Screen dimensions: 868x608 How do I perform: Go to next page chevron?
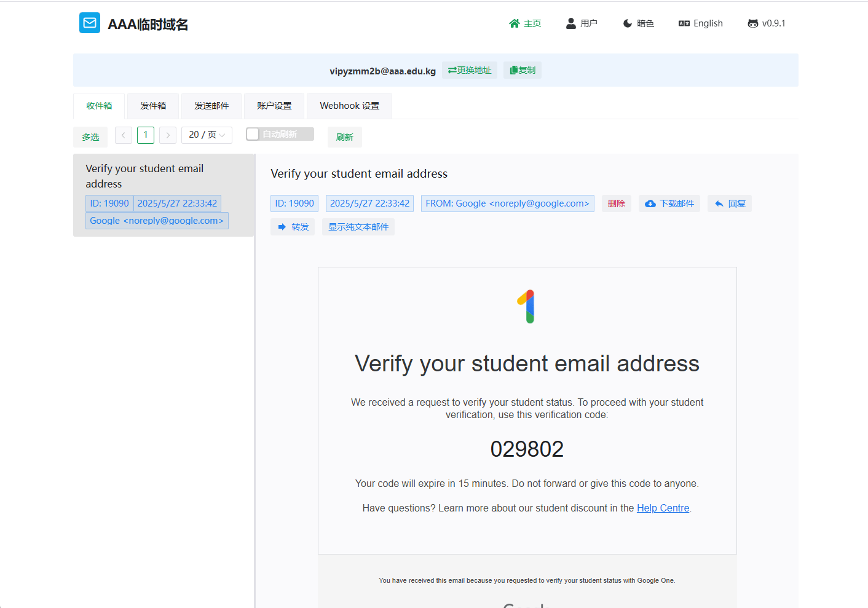[x=168, y=135]
